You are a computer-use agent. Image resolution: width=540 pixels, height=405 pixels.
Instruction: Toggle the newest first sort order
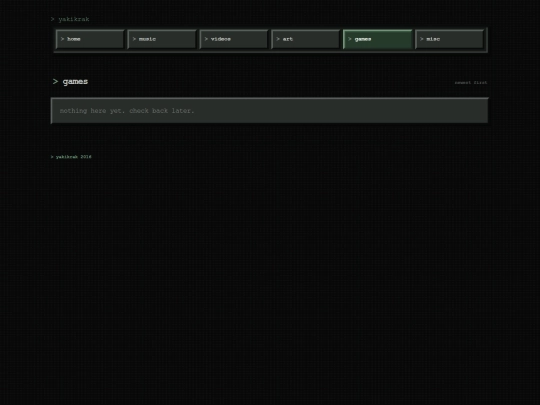click(471, 83)
